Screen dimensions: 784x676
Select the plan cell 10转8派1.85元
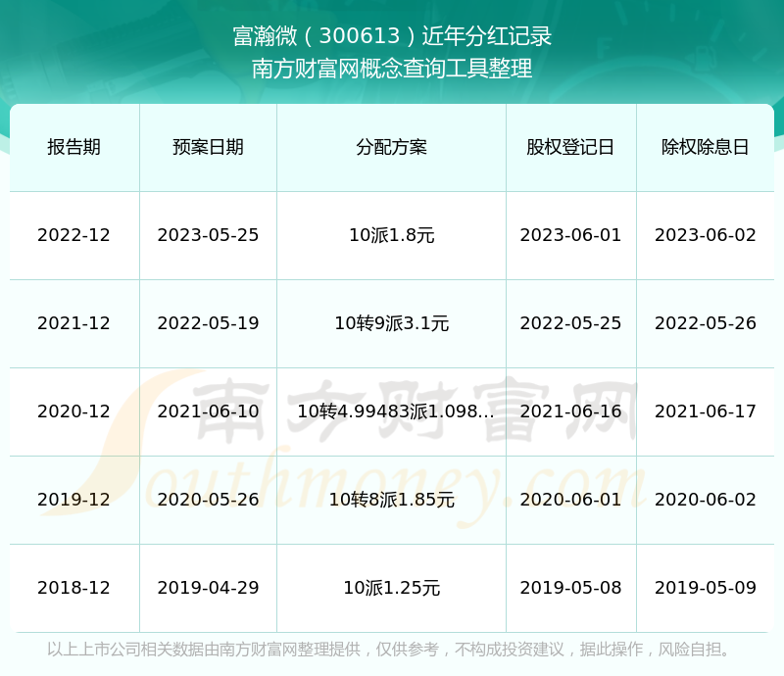pyautogui.click(x=391, y=499)
